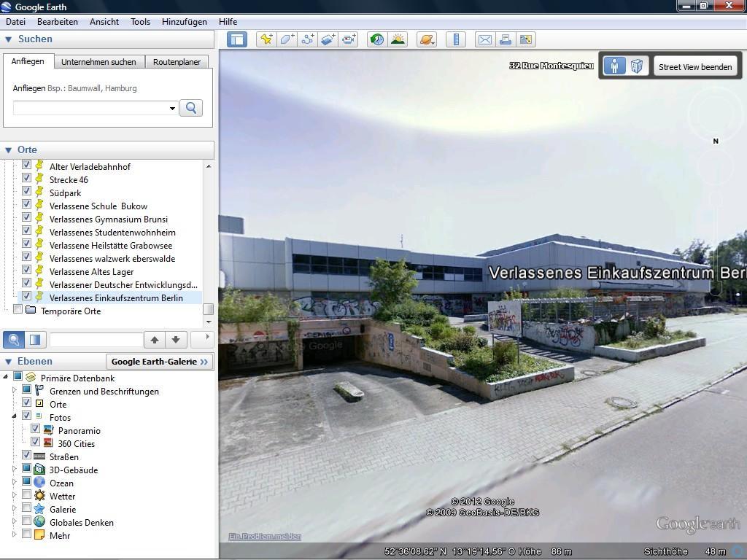The image size is (747, 560).
Task: Open the Ansicht menu
Action: coord(104,22)
